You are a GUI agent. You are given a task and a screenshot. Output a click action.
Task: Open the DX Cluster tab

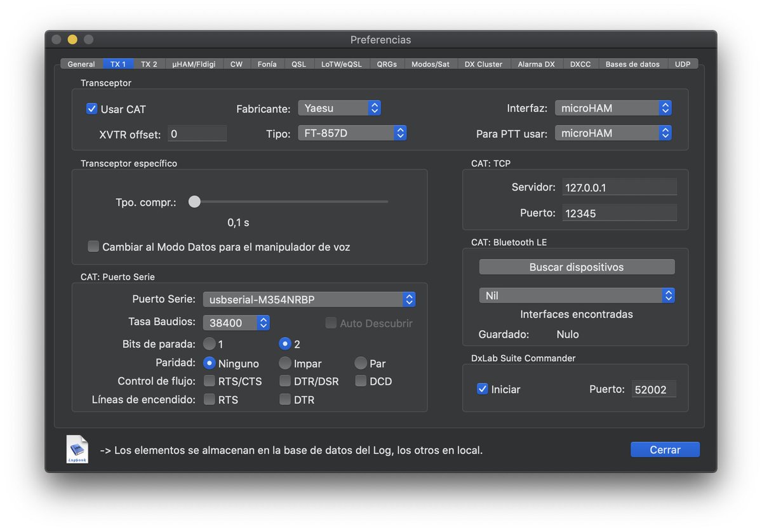coord(484,64)
